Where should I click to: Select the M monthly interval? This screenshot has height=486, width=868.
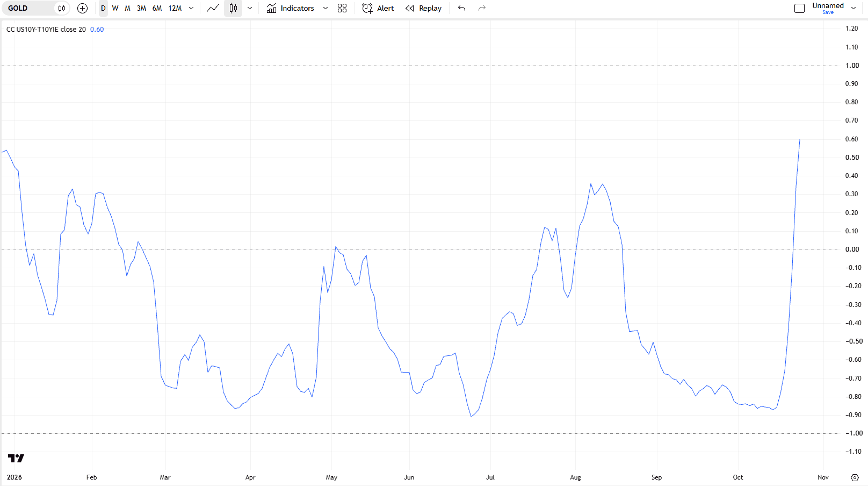click(x=127, y=8)
